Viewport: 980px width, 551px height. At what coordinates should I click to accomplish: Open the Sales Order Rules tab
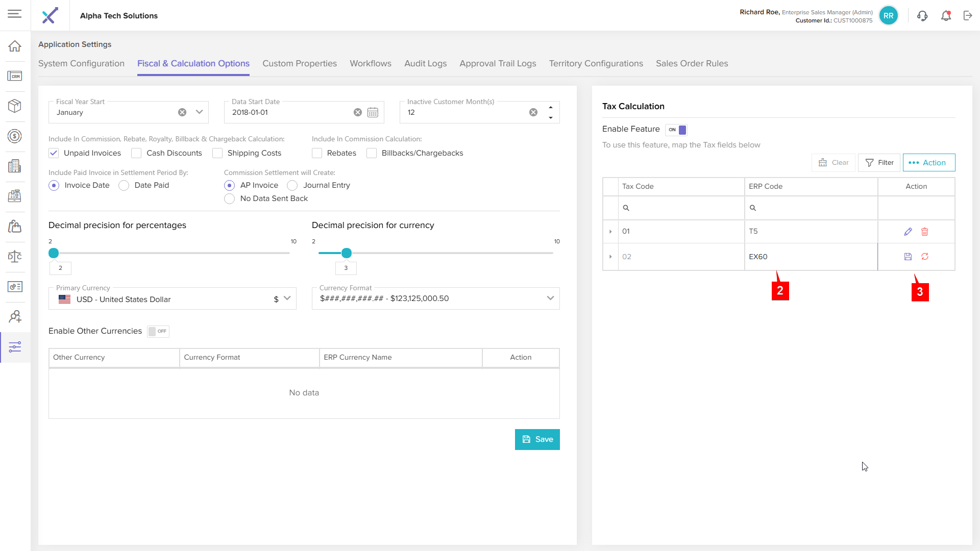[x=692, y=63]
